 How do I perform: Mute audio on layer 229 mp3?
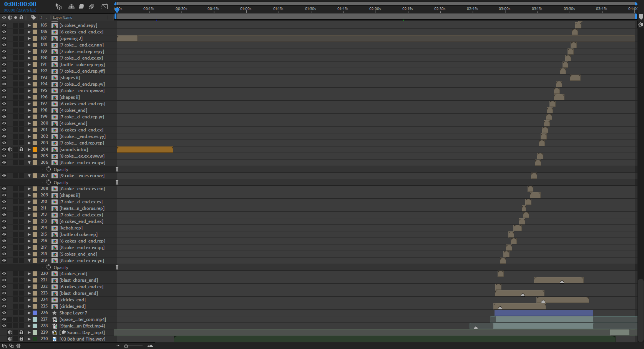[10, 332]
